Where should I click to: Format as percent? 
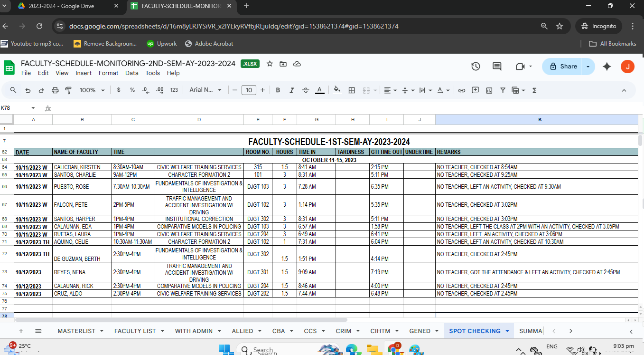tap(132, 90)
